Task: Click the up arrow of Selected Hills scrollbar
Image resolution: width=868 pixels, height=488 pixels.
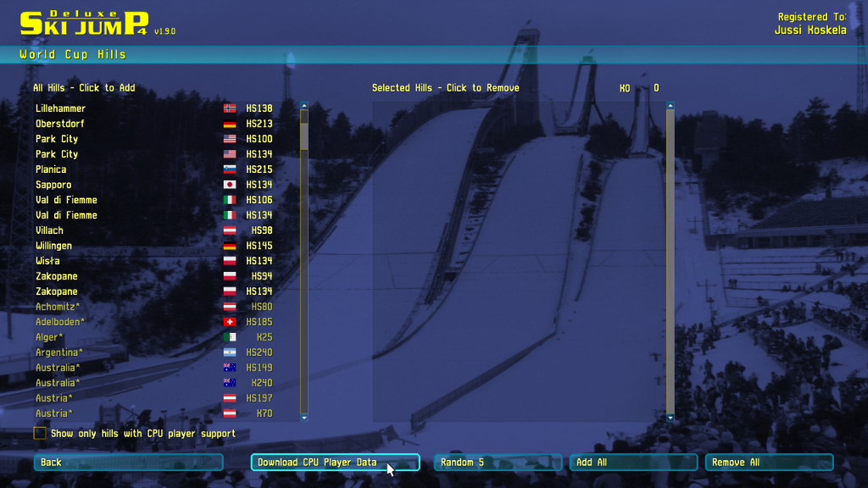Action: pos(670,106)
